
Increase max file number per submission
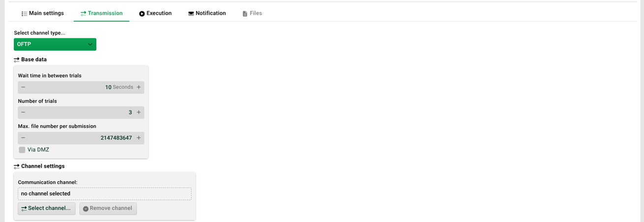(139, 138)
